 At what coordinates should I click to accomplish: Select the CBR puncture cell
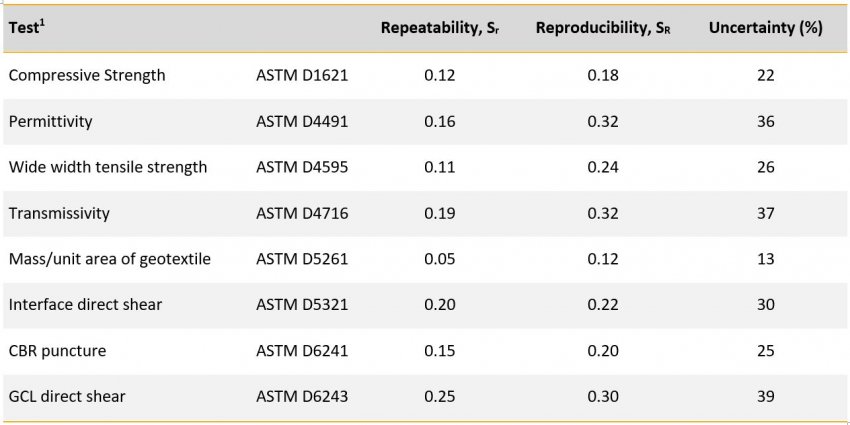[x=57, y=351]
